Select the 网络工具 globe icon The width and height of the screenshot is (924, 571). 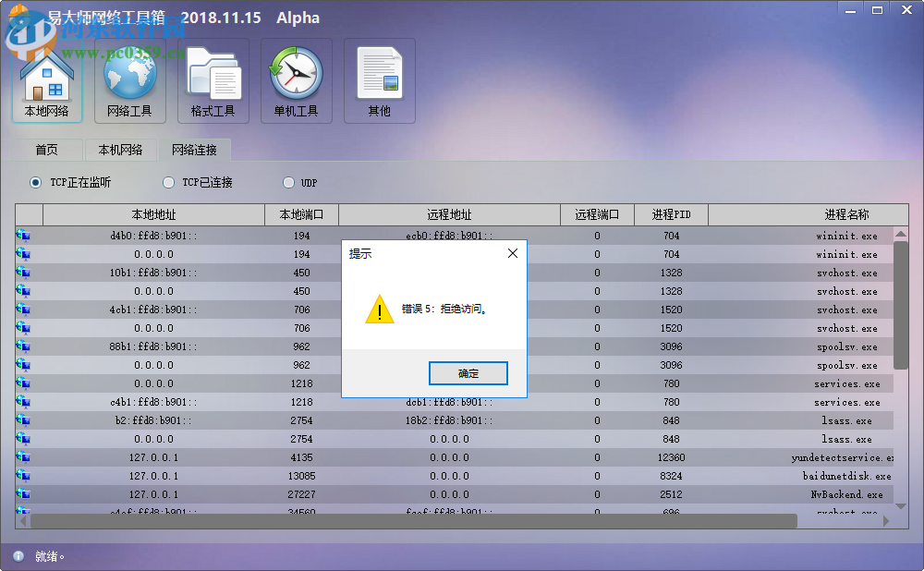click(129, 81)
